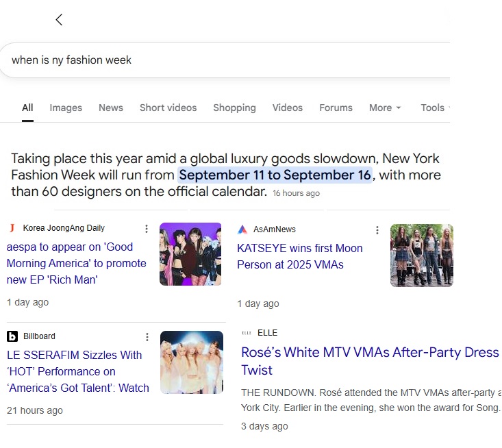Switch to the Images tab
The height and width of the screenshot is (448, 502).
(x=66, y=108)
